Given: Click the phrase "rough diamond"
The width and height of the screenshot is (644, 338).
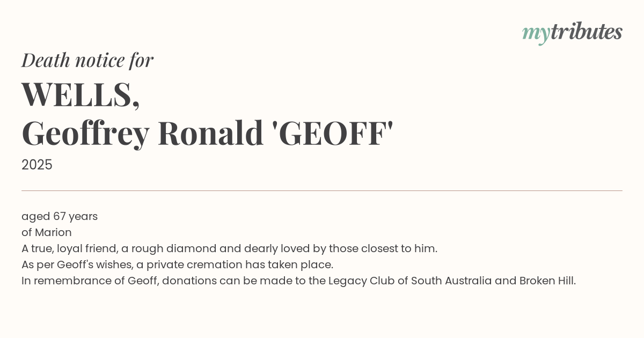Looking at the screenshot, I should tap(165, 248).
